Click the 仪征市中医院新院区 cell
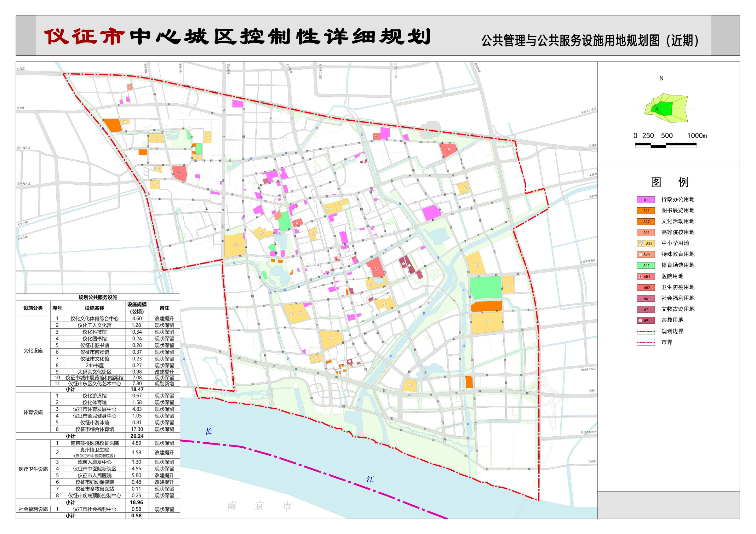Viewport: 756px width, 534px height. 94,469
